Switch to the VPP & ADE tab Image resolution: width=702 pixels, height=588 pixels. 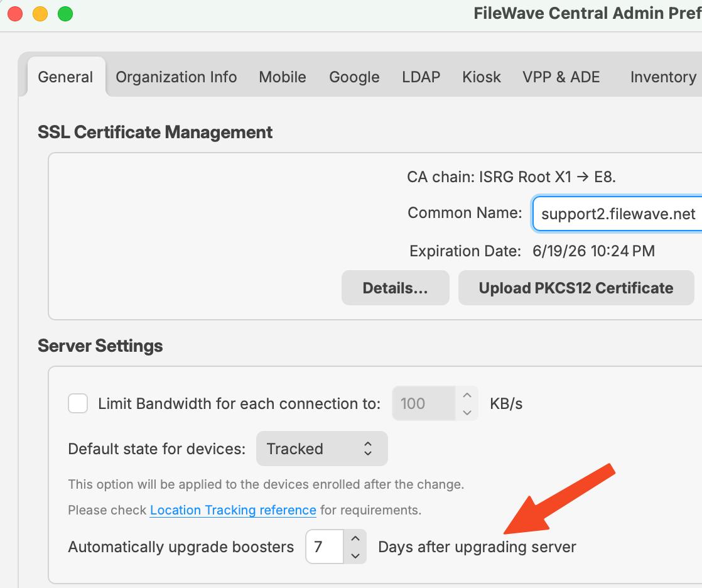[561, 77]
